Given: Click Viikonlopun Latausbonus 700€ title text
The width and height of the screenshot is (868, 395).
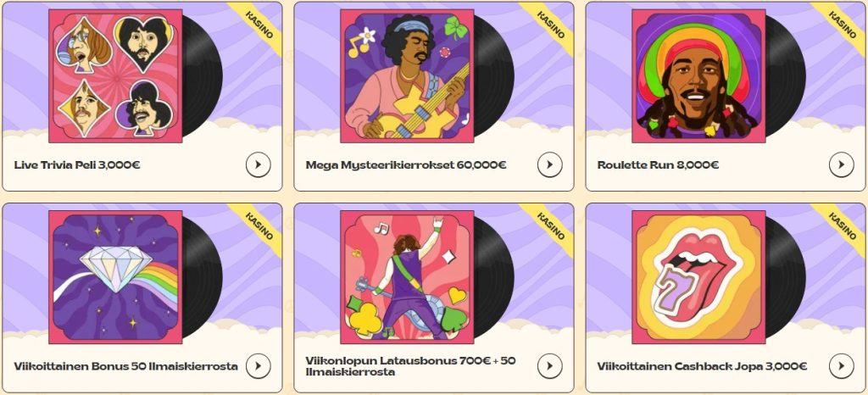Looking at the screenshot, I should pyautogui.click(x=411, y=366).
